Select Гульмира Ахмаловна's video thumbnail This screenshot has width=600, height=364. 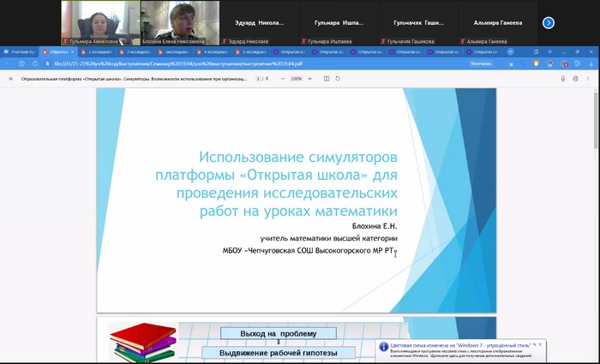point(100,23)
